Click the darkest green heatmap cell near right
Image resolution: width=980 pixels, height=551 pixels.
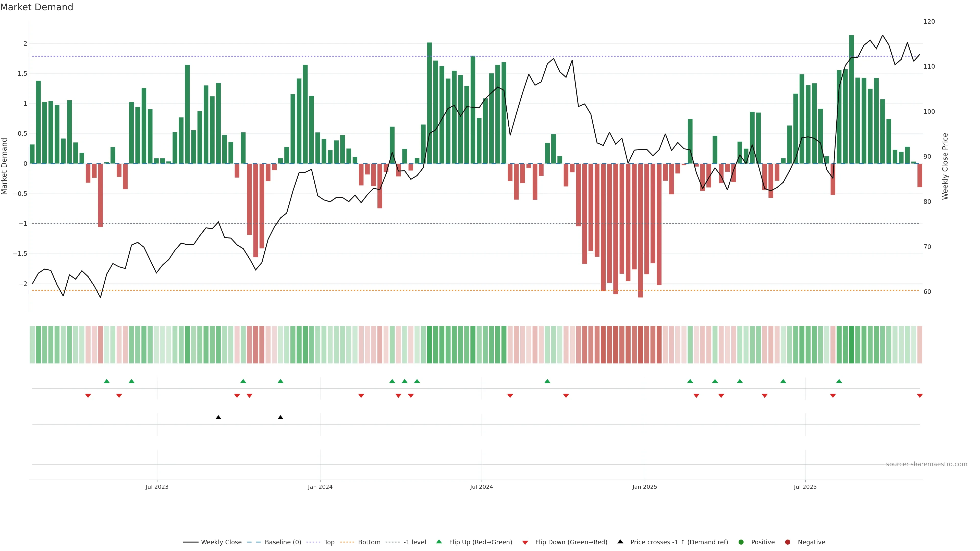click(851, 345)
